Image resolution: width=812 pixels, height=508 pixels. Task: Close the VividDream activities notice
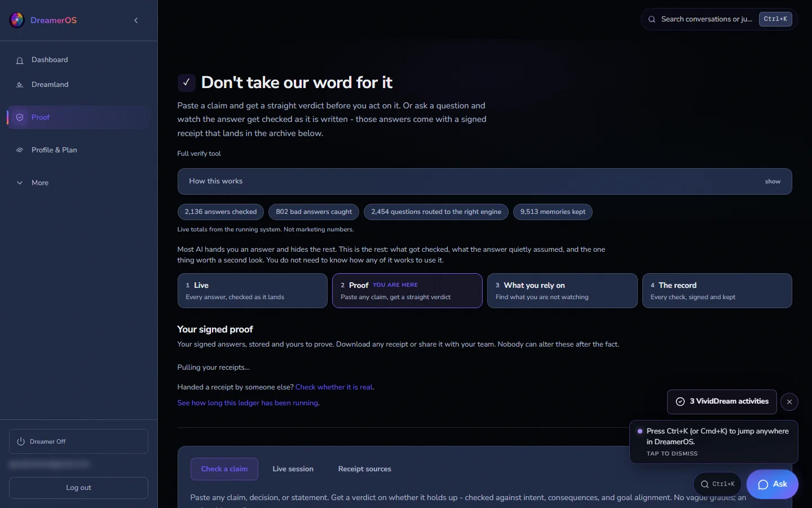click(789, 402)
